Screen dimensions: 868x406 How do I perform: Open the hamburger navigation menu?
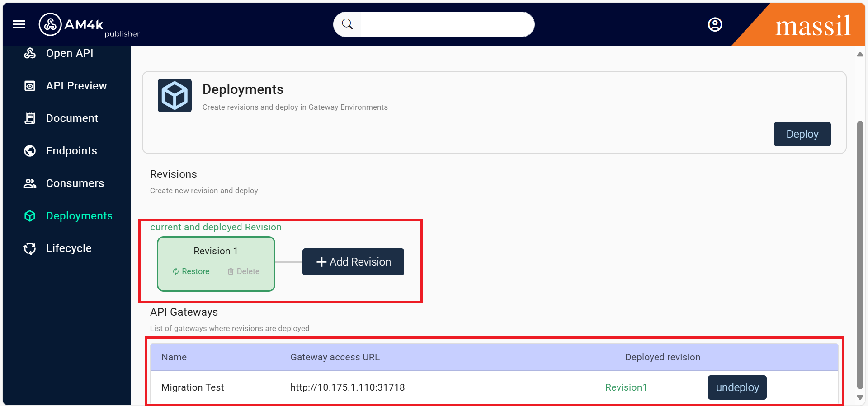pos(19,24)
